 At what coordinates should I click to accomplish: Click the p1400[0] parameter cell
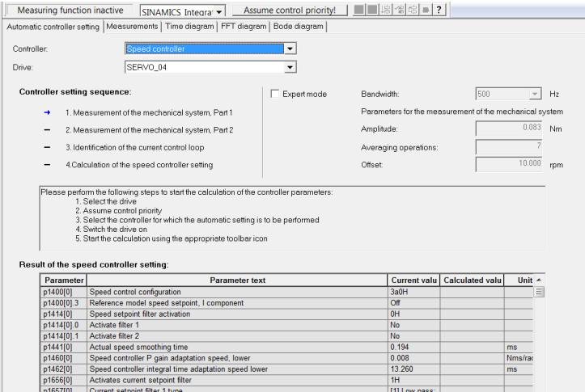pos(63,292)
